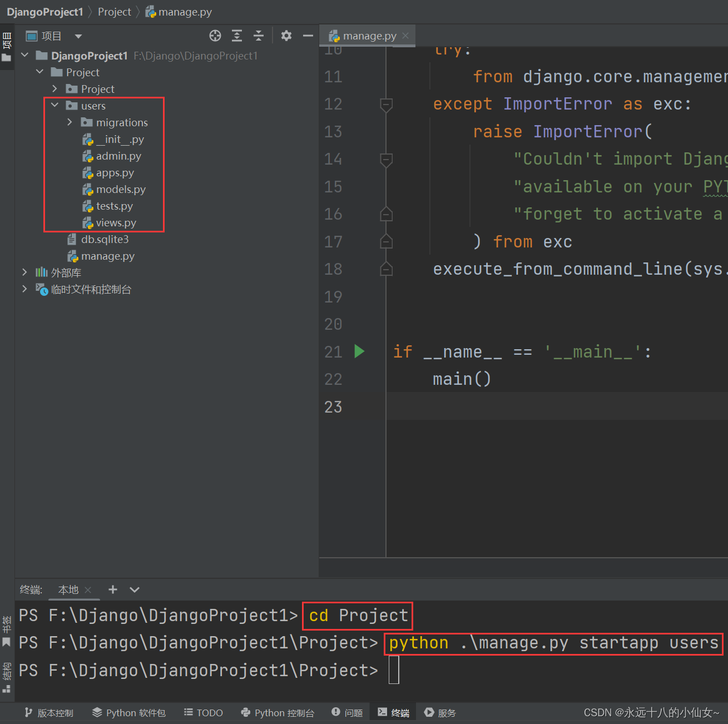Select models.py in the project tree

[114, 189]
